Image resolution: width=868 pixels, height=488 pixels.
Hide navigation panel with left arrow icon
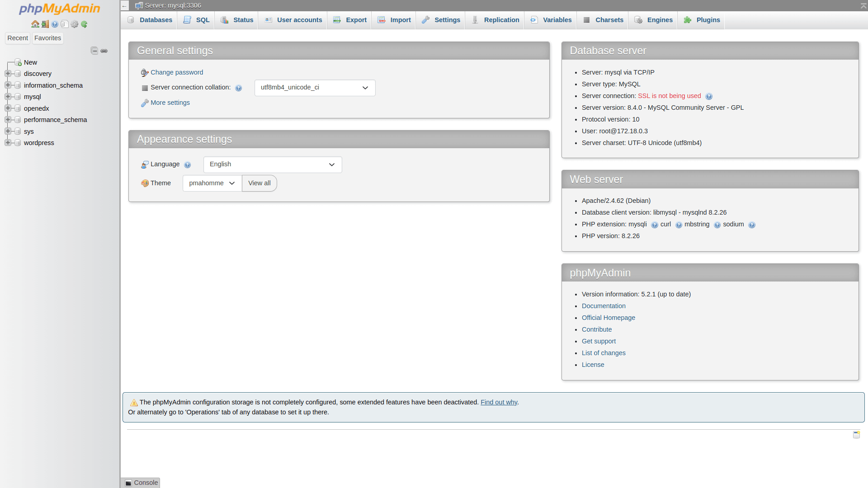124,5
